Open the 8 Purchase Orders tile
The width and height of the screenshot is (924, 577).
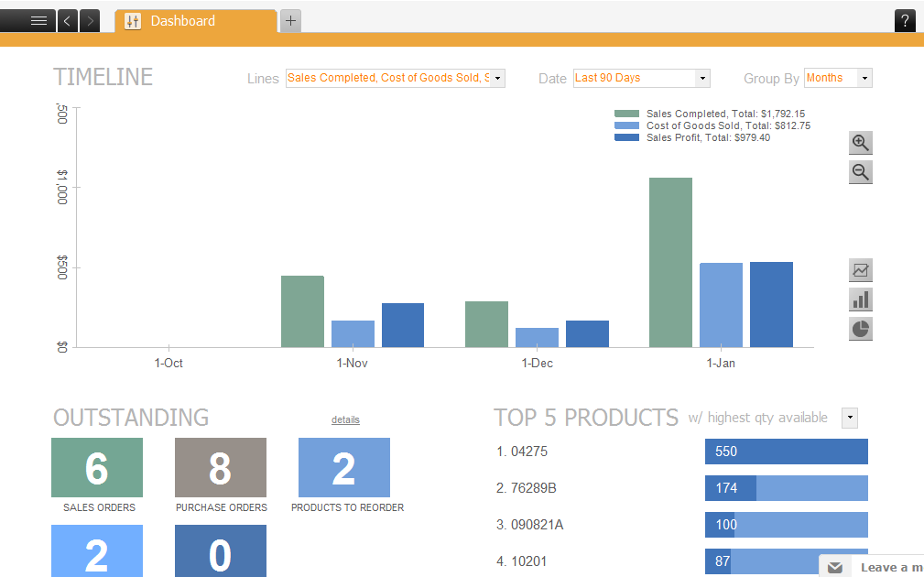click(x=221, y=467)
